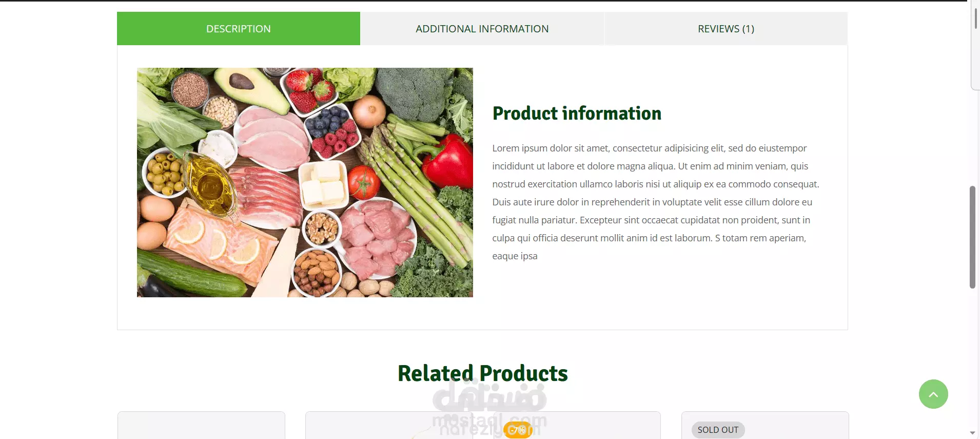This screenshot has height=439, width=980.
Task: Click the main vertical scrollbar thumb
Action: (x=972, y=237)
